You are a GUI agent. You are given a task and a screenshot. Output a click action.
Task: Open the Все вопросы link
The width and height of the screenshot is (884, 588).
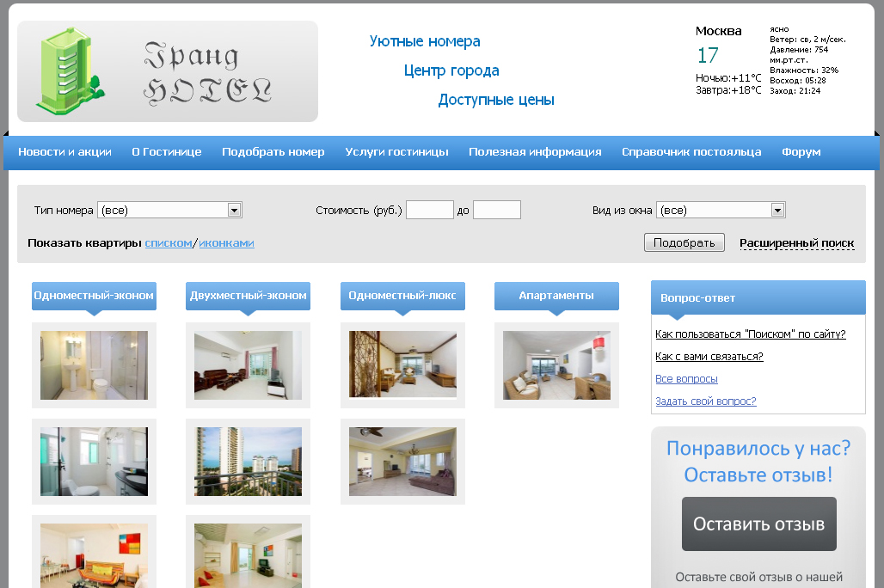pyautogui.click(x=686, y=379)
